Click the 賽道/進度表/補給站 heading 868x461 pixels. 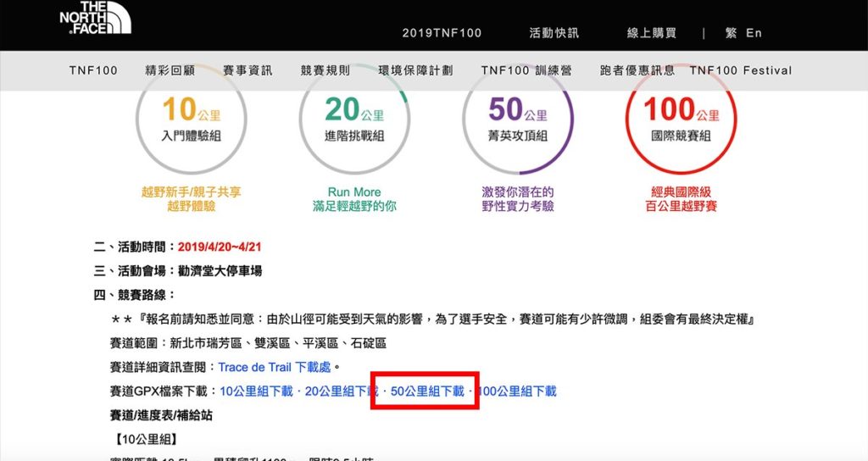[161, 415]
